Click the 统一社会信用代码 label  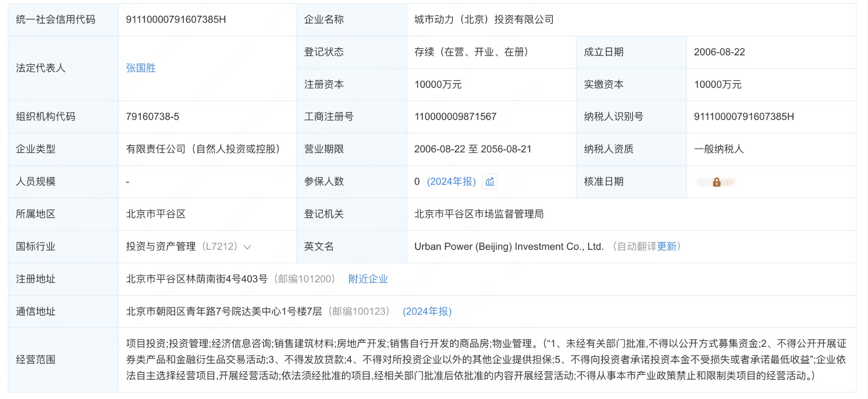click(56, 20)
